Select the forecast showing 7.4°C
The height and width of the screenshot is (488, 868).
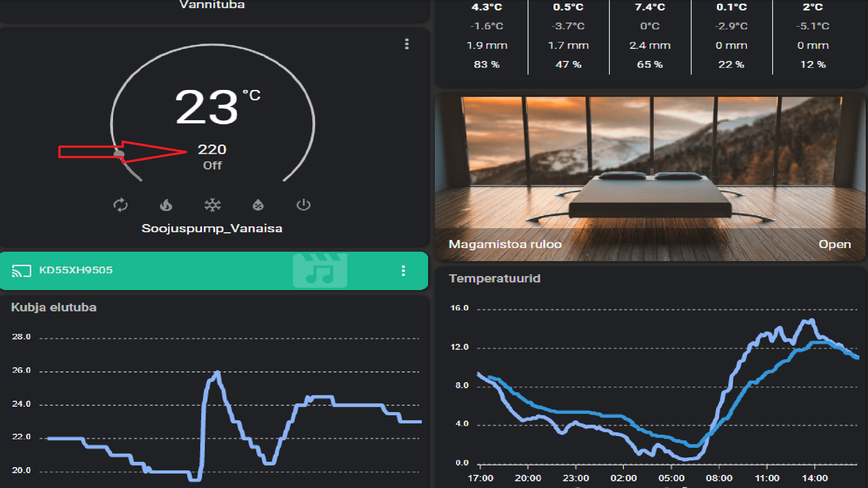coord(650,36)
